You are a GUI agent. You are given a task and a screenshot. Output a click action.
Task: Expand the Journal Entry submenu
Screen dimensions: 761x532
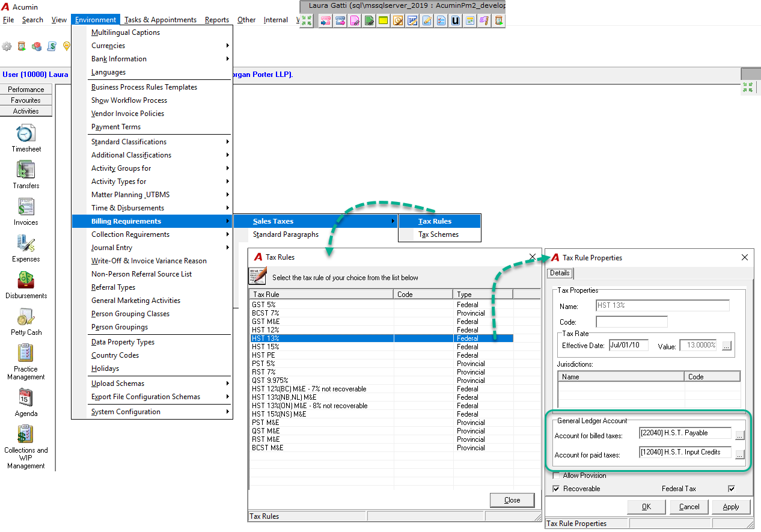[x=152, y=248]
